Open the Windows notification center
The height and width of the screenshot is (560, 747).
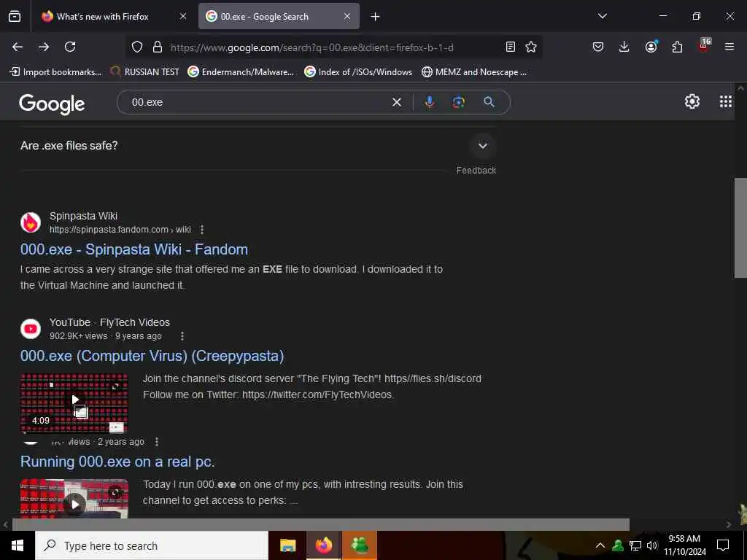(723, 545)
